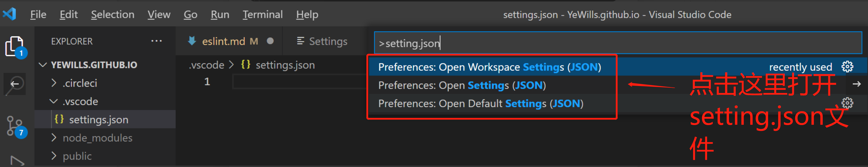Choose Preferences: Open Default Settings (JSON)
Screen dimensions: 868x167
[480, 103]
